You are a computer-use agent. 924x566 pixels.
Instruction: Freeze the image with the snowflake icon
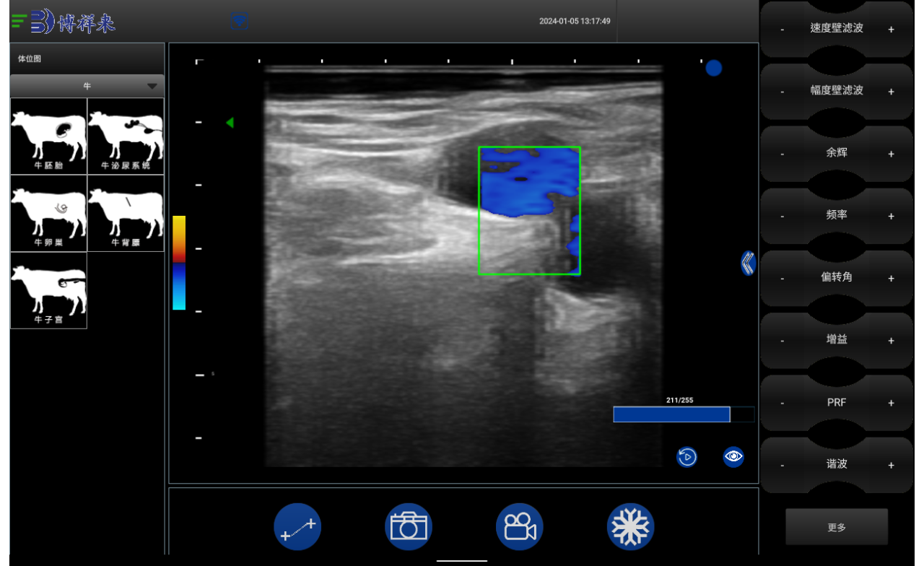point(630,527)
